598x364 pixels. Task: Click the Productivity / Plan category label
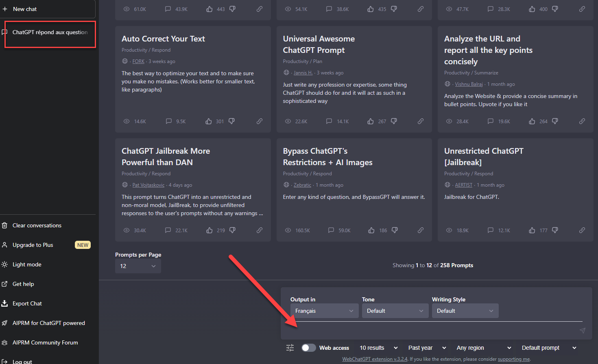(303, 61)
